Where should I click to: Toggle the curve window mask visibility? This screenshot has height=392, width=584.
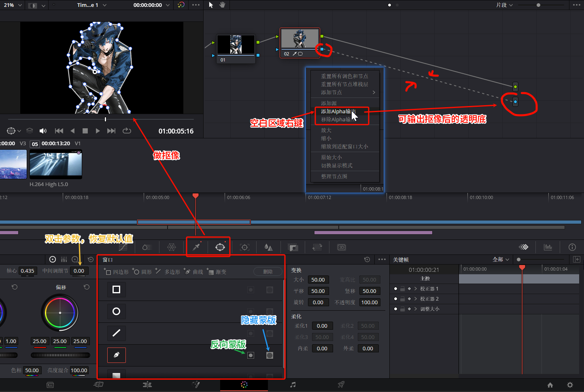(270, 355)
